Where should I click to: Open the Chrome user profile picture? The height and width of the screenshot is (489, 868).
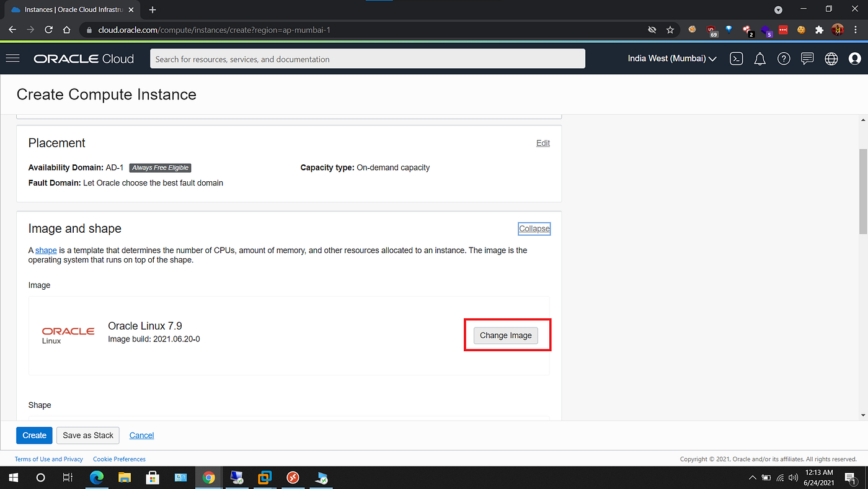pyautogui.click(x=838, y=30)
